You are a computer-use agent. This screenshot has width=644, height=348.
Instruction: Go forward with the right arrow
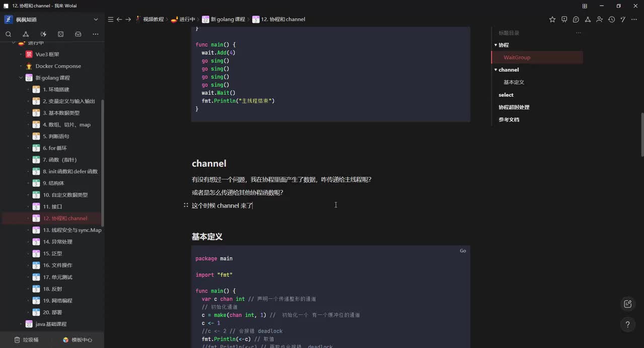pos(128,19)
